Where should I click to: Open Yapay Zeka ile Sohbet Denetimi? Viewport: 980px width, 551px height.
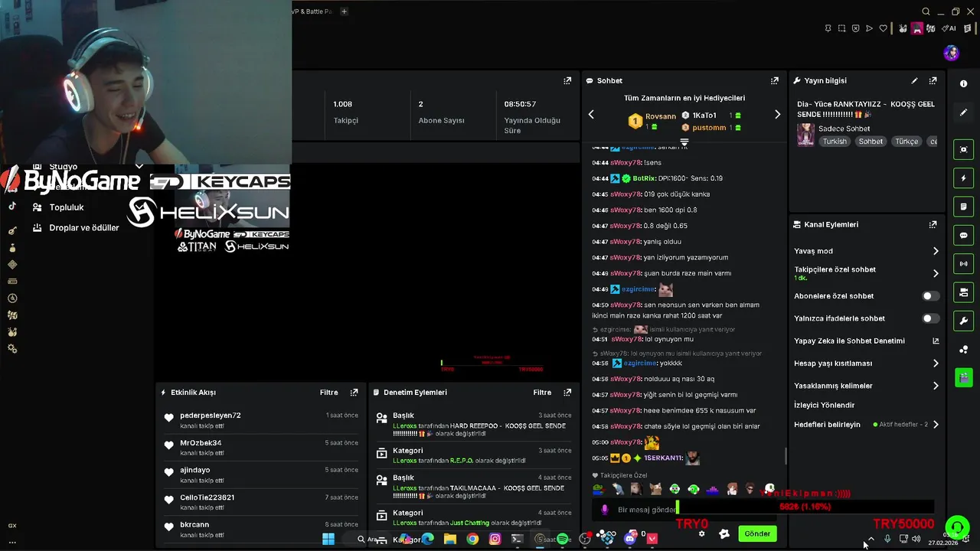pos(866,341)
